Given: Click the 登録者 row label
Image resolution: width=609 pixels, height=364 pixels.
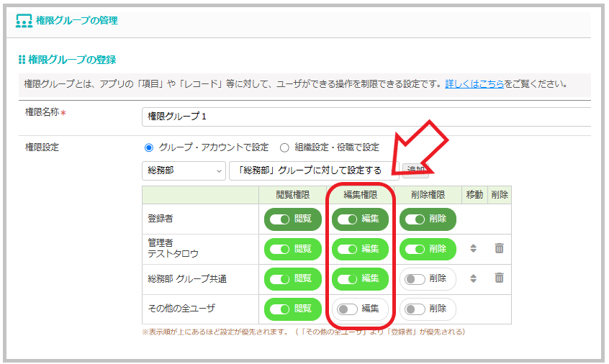Looking at the screenshot, I should pyautogui.click(x=160, y=219).
